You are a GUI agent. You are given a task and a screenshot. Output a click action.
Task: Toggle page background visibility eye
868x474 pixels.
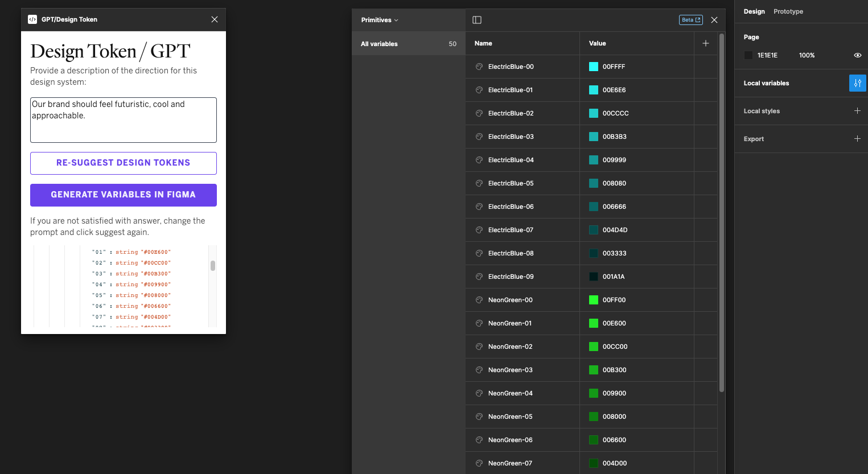[x=857, y=55]
